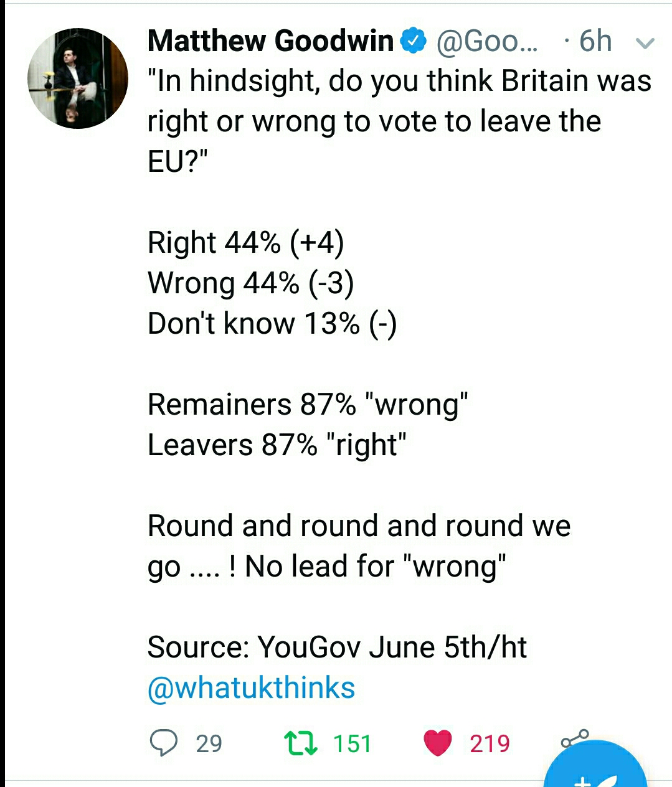672x787 pixels.
Task: Click the 6h timestamp
Action: click(x=595, y=41)
